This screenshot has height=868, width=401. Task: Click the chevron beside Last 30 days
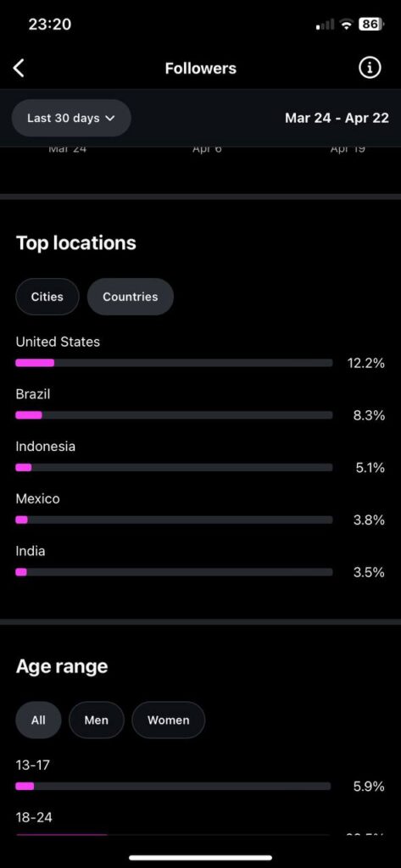(x=109, y=118)
